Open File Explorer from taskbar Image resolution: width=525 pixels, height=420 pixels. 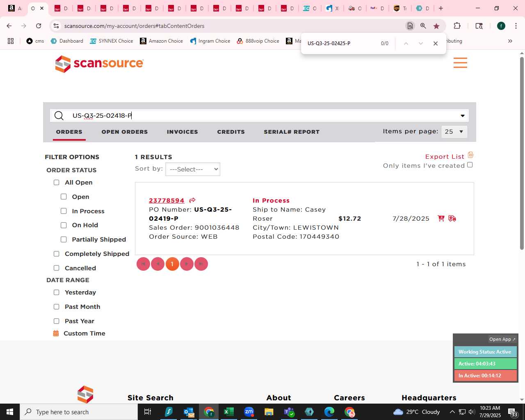tap(269, 412)
